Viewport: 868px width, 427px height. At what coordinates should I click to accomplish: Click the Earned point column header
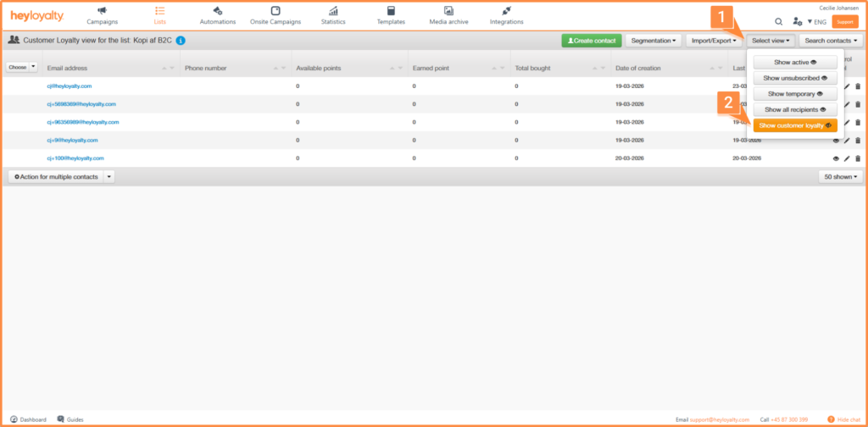click(x=430, y=68)
